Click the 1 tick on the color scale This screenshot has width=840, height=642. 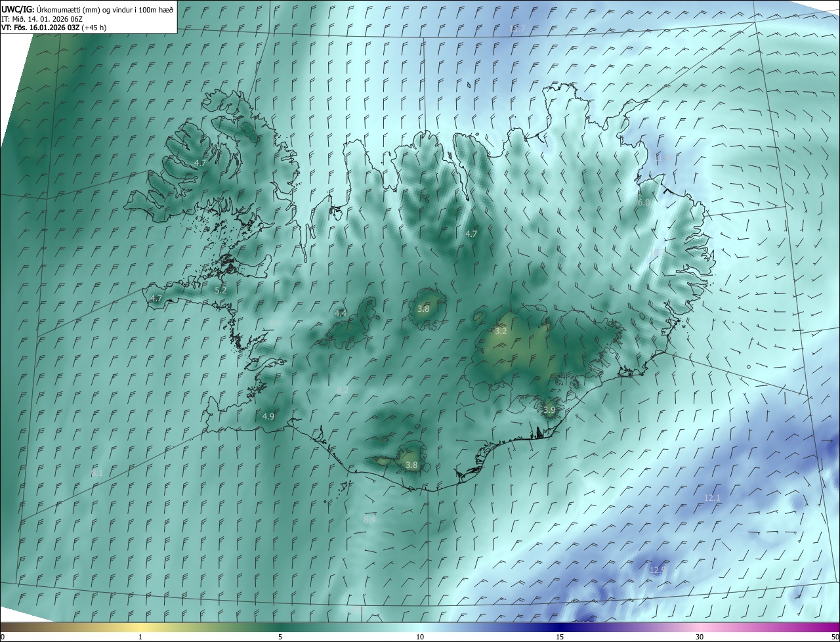(x=140, y=637)
